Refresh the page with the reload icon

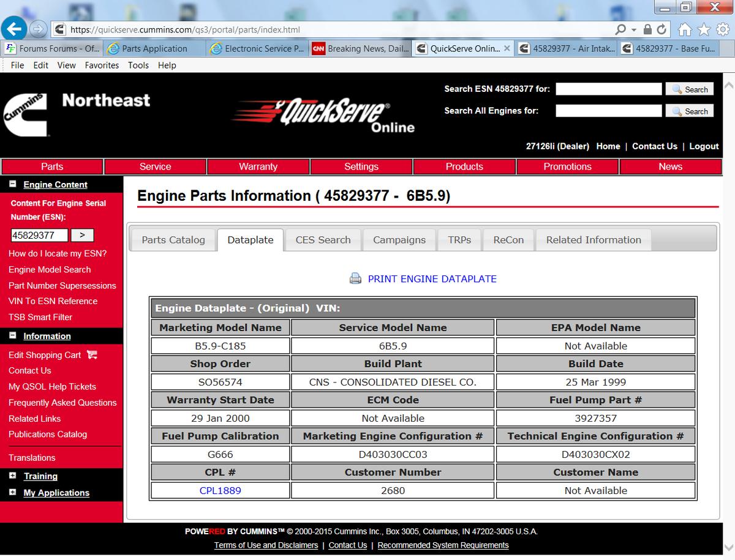[x=663, y=29]
